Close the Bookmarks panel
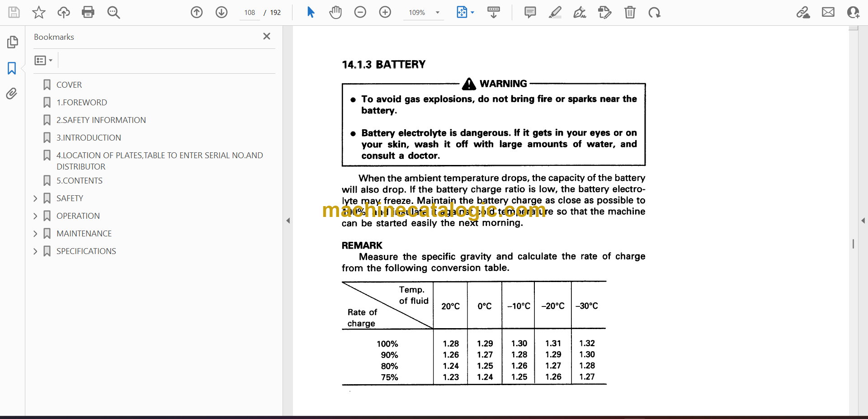Screen dimensions: 868x419 [x=267, y=36]
